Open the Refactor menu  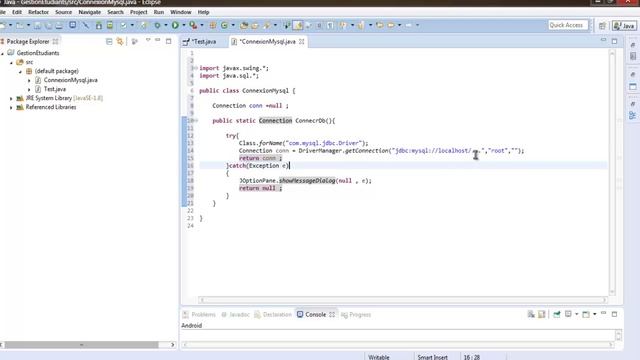[x=38, y=12]
